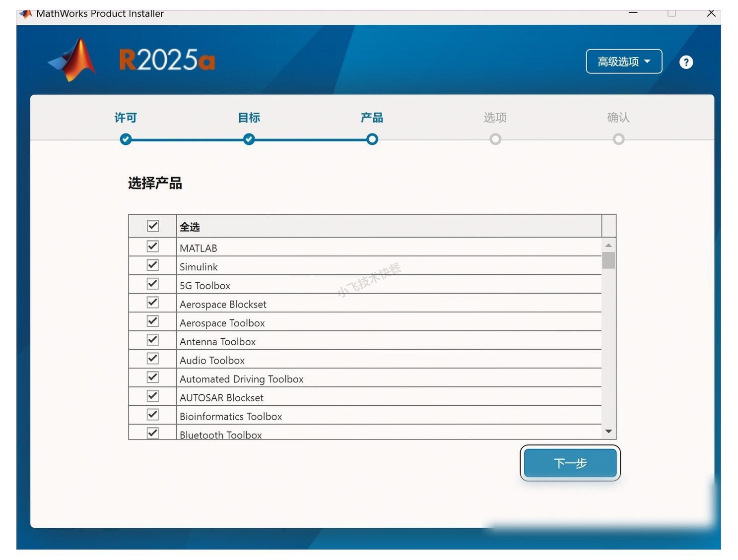Click the 产品 current step circle
This screenshot has width=738, height=560.
(372, 139)
